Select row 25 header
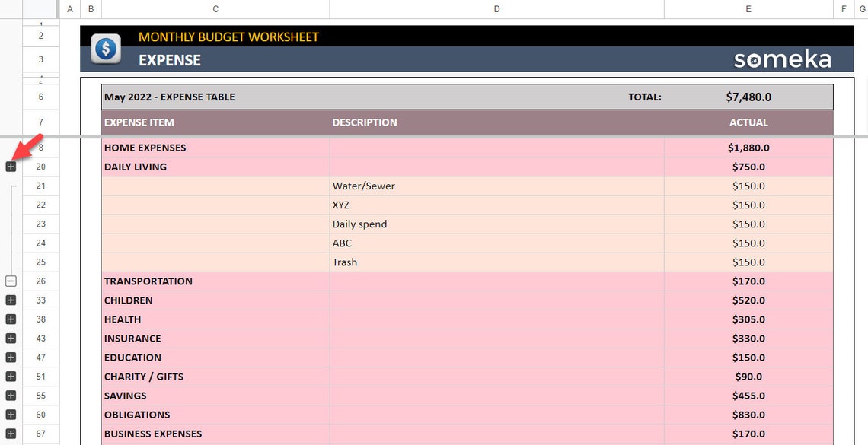The height and width of the screenshot is (445, 868). click(x=41, y=262)
